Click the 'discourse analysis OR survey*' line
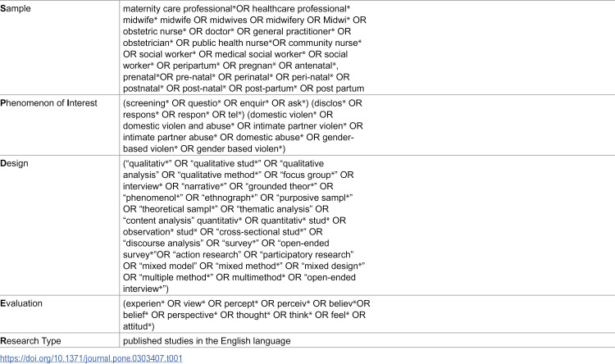The image size is (615, 364). click(226, 243)
